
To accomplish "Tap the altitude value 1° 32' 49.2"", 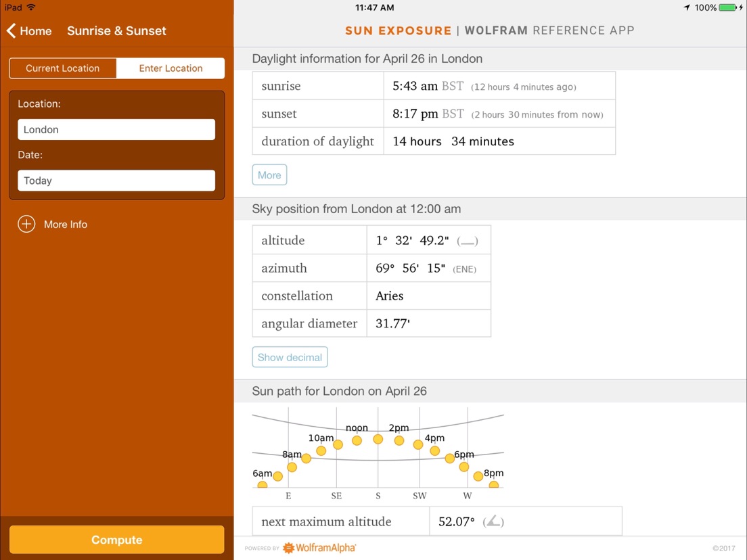I will pyautogui.click(x=412, y=241).
